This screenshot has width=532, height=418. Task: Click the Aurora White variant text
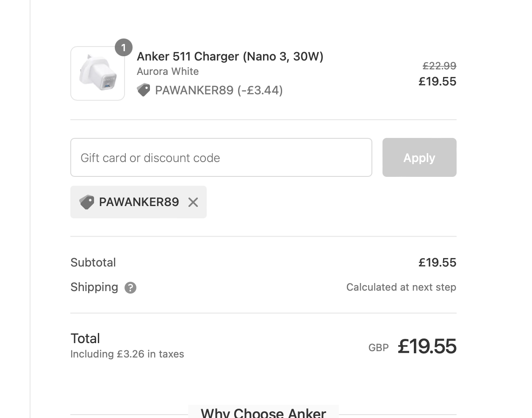point(168,71)
